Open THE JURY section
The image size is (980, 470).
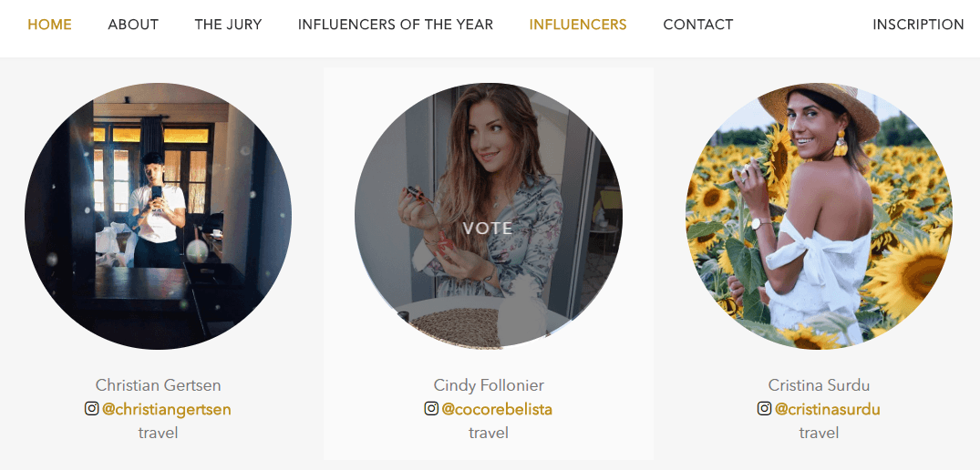pos(228,25)
